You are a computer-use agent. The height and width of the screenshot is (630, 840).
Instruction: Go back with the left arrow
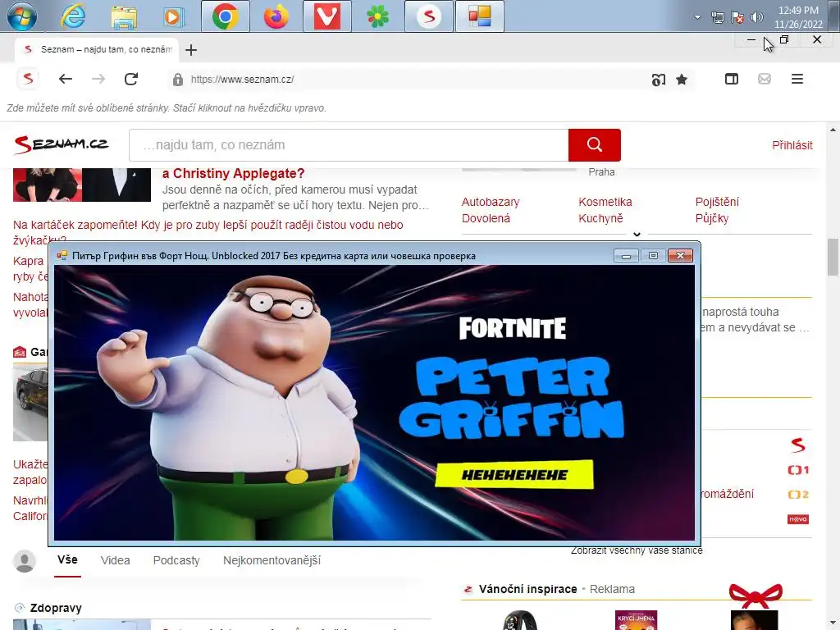point(66,79)
